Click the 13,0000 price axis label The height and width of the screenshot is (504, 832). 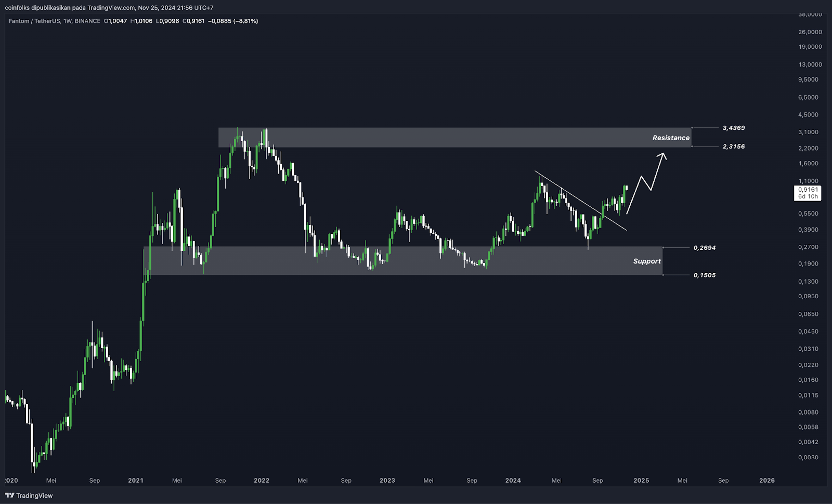810,65
